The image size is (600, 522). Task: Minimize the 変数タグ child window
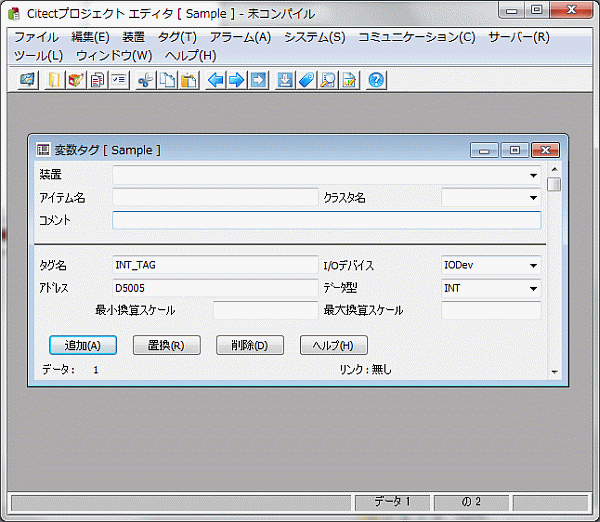[484, 150]
